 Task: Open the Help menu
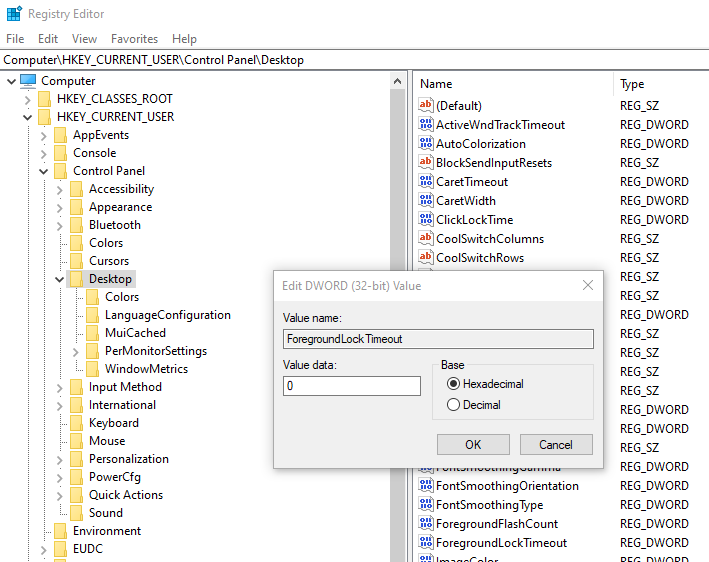click(x=184, y=39)
